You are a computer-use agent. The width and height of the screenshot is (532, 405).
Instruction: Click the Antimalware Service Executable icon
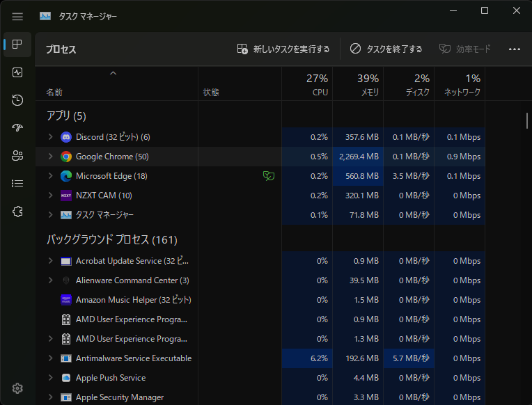coord(66,358)
